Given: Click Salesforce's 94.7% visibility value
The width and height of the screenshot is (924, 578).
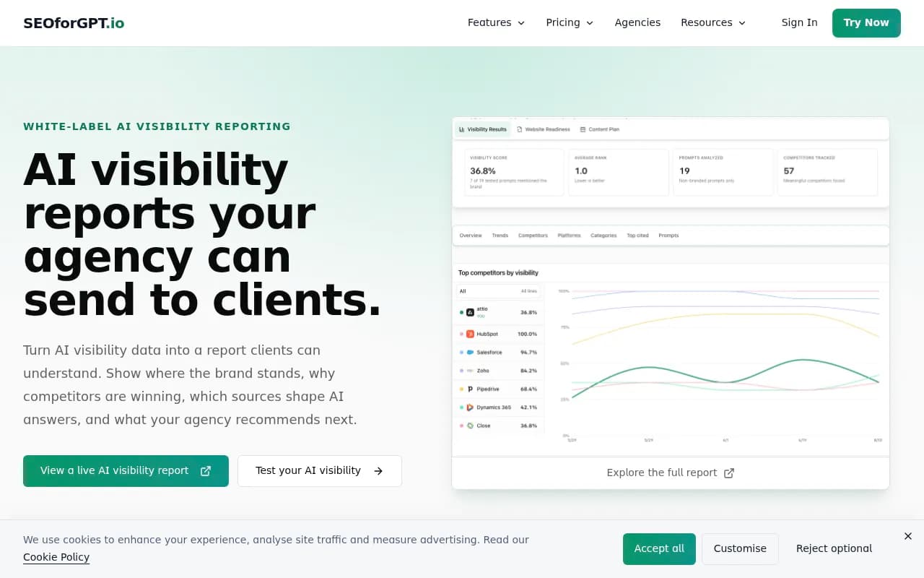Looking at the screenshot, I should [528, 353].
